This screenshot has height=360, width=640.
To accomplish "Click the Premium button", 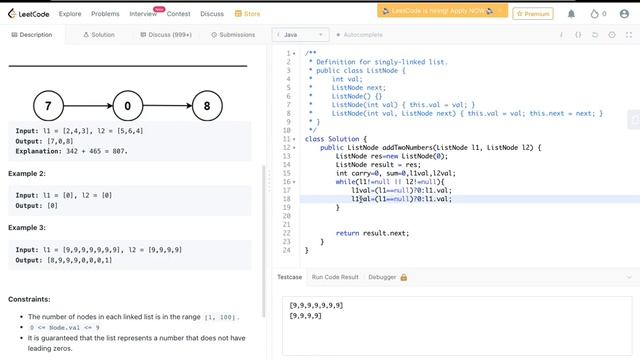I will (533, 14).
